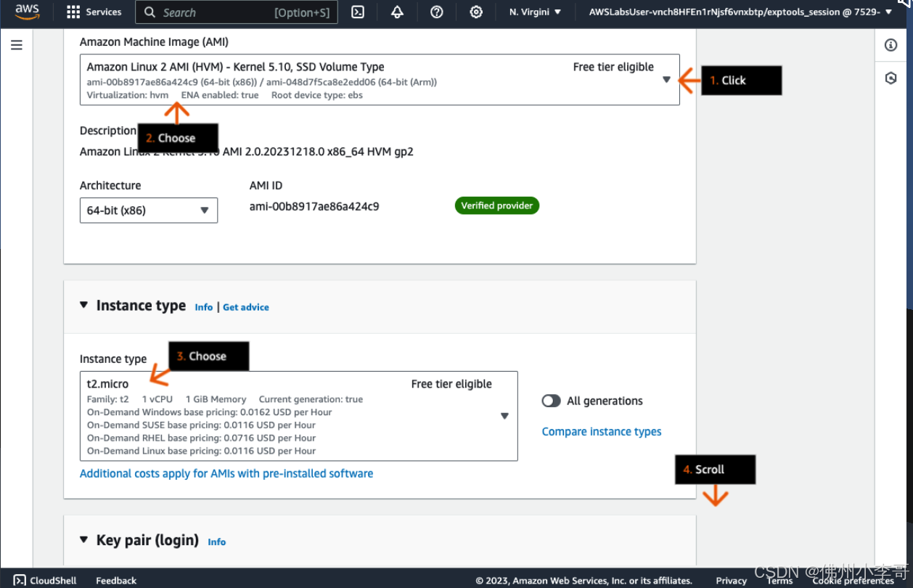913x588 pixels.
Task: Click On-Demand Linux base pricing line
Action: (x=202, y=451)
